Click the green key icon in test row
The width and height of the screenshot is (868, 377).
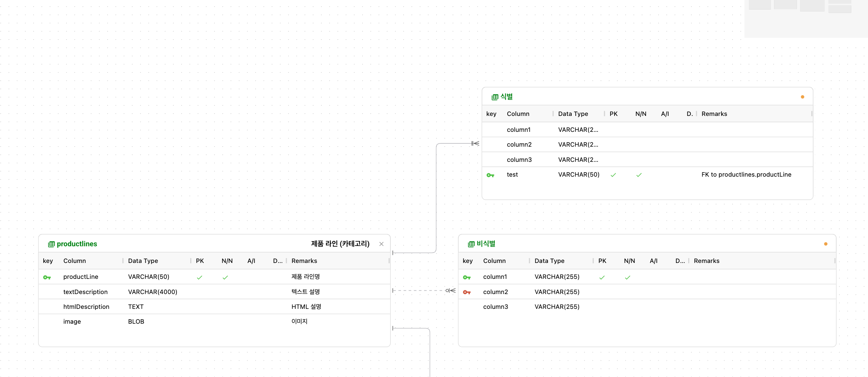pyautogui.click(x=490, y=175)
